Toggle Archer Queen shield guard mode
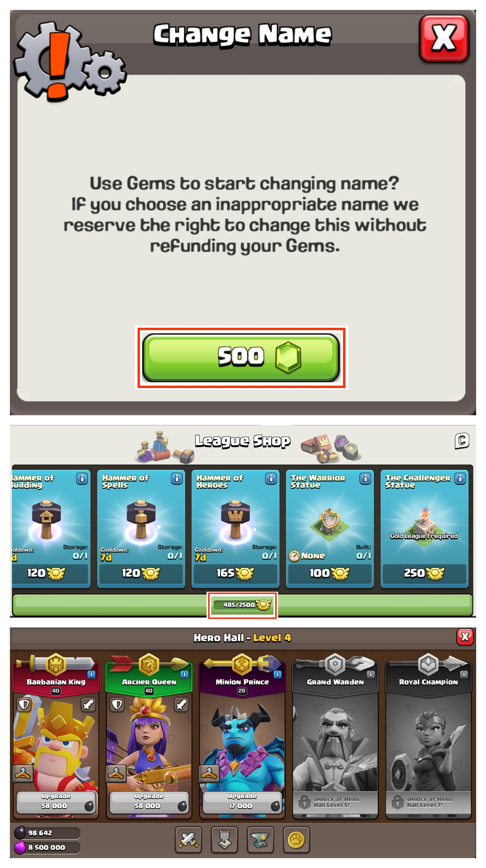Screen dimensions: 486x868 pyautogui.click(x=117, y=704)
